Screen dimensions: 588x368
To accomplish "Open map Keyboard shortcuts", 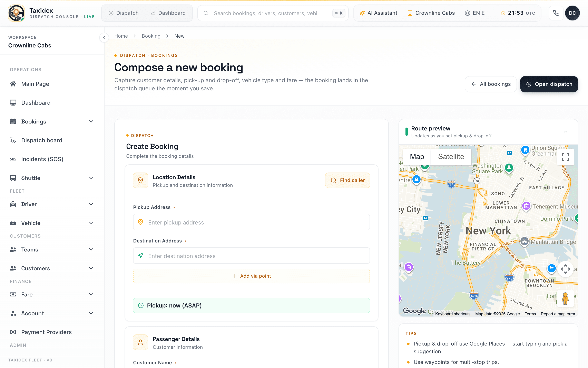I will click(453, 314).
